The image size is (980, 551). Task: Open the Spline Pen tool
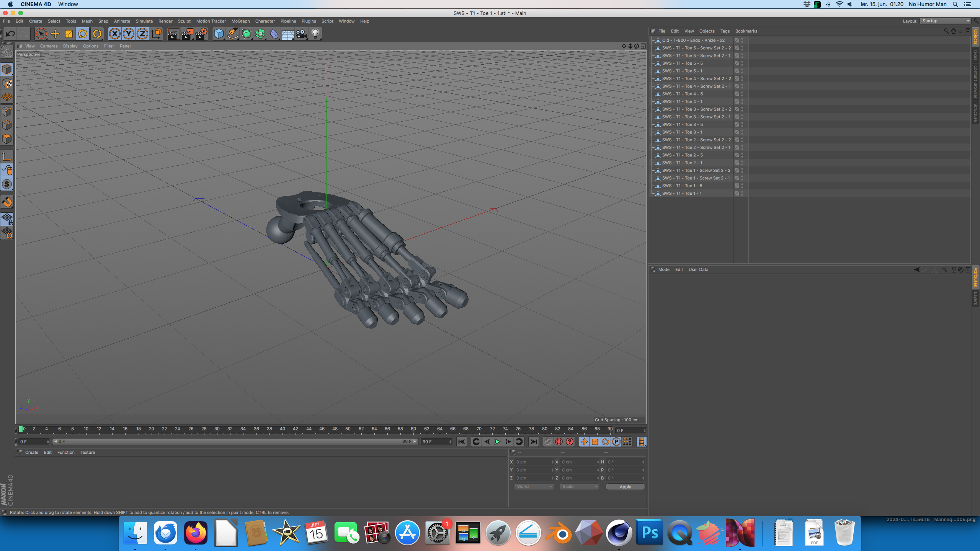(232, 34)
